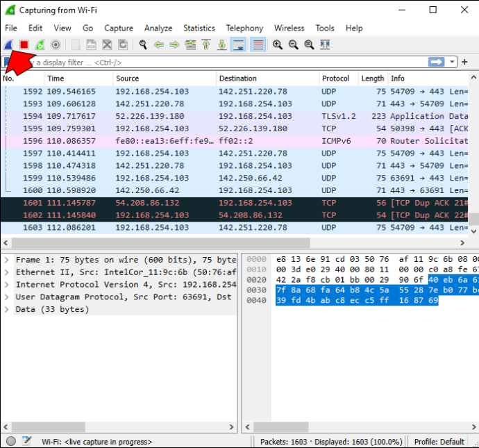Image resolution: width=479 pixels, height=448 pixels.
Task: Open the Wireless menu
Action: pos(289,28)
